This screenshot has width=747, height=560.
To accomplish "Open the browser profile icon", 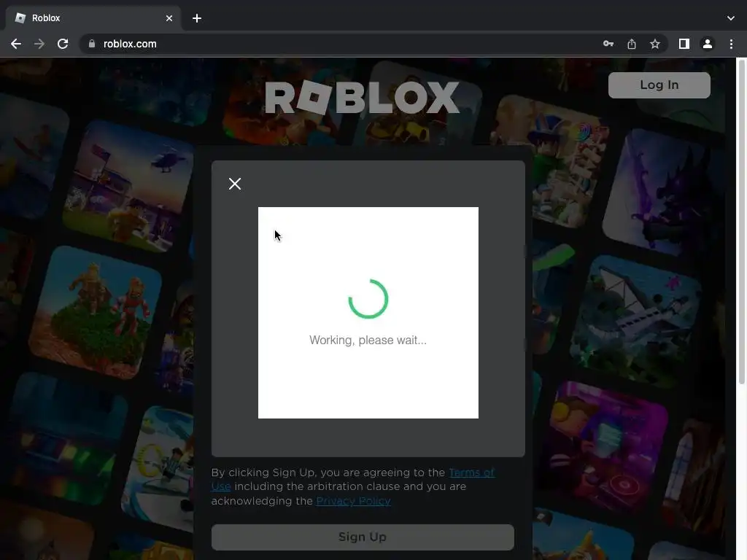I will pos(708,44).
